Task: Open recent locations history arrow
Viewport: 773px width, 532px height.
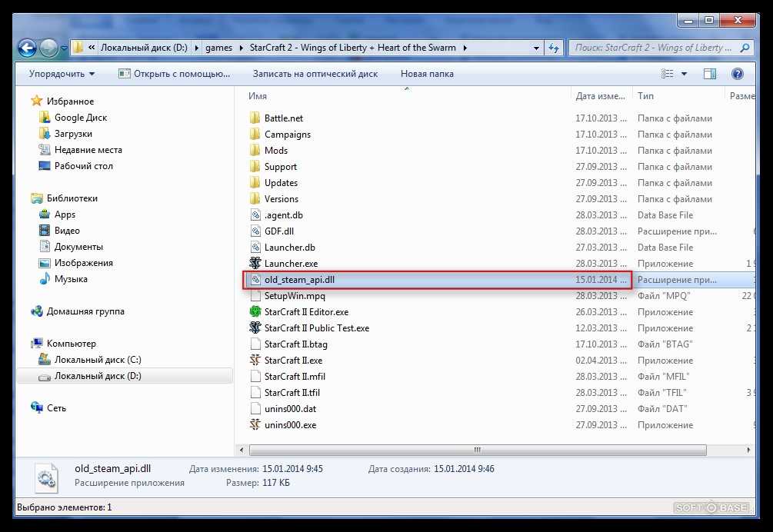Action: click(64, 48)
